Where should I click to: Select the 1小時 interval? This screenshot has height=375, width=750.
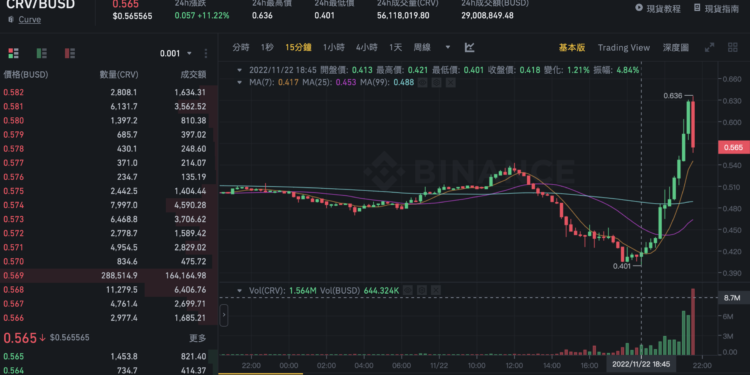[x=333, y=47]
